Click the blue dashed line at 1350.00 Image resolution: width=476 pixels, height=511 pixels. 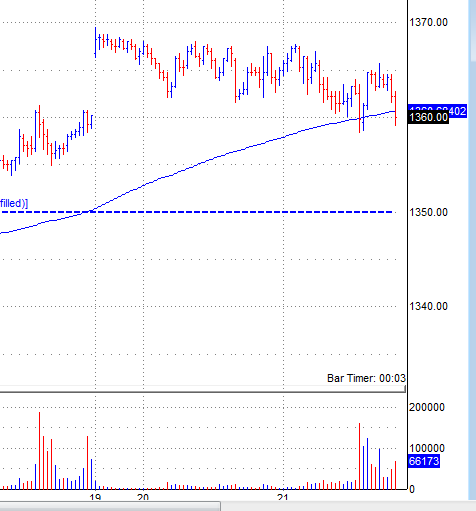[197, 212]
